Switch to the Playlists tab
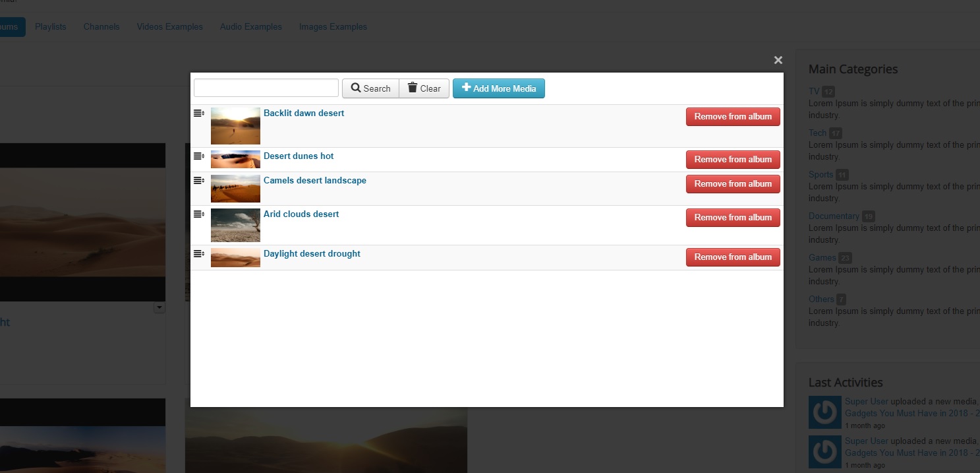 (51, 27)
